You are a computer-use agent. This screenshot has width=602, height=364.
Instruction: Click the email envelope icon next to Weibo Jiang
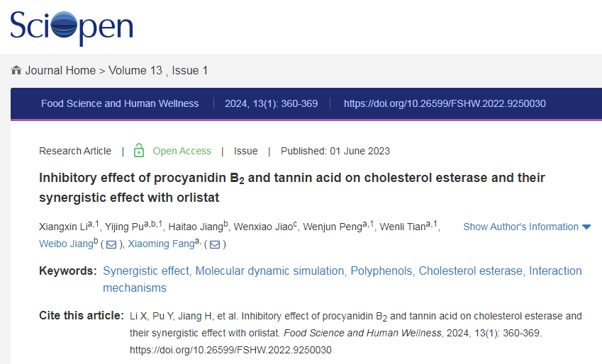[x=111, y=244]
